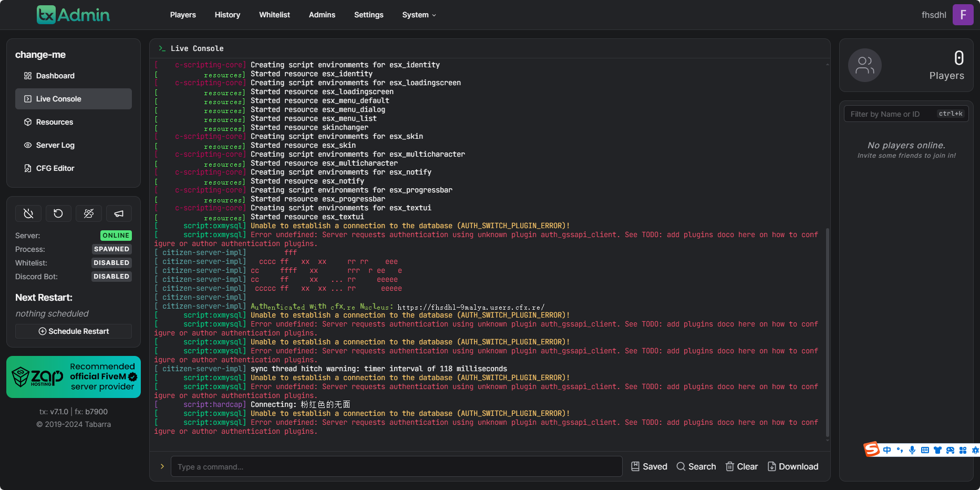Open the Players menu
980x490 pixels.
(183, 15)
